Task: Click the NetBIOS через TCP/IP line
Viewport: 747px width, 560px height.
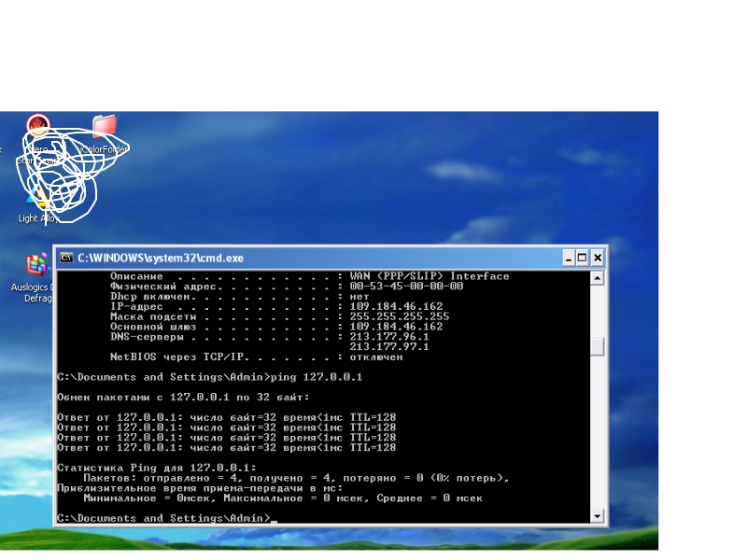Action: click(x=257, y=357)
